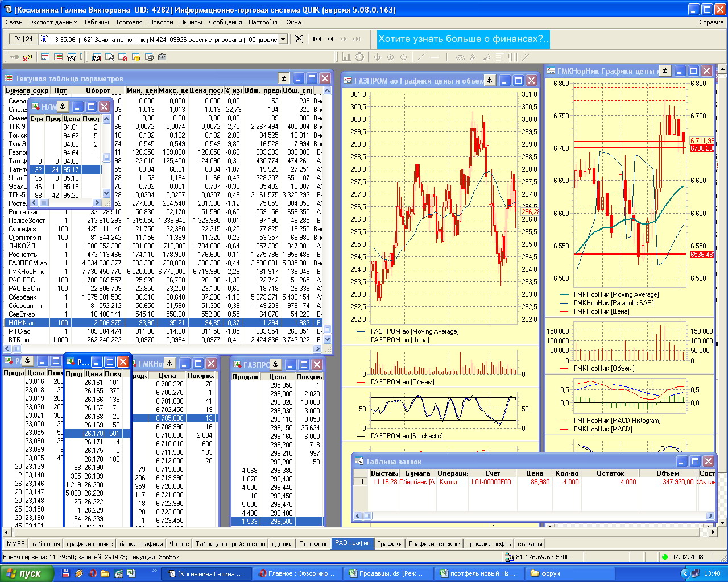Click the zoom out minus icon
The image size is (728, 582).
click(x=403, y=57)
